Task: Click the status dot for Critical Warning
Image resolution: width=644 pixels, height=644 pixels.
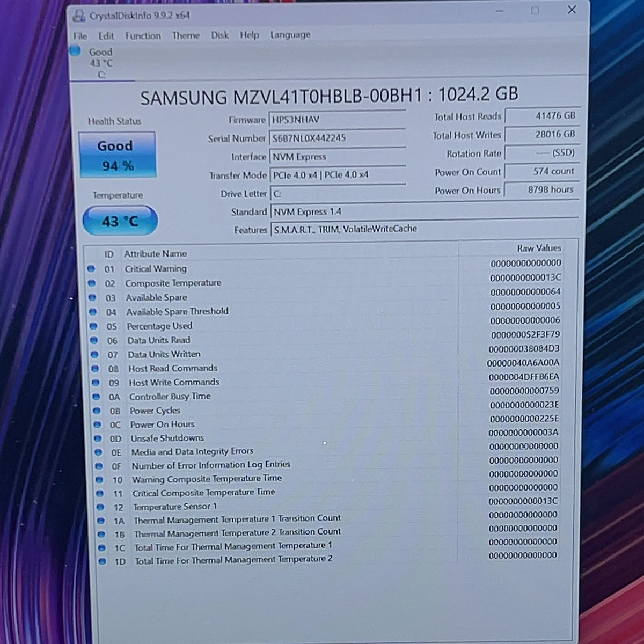Action: [91, 268]
